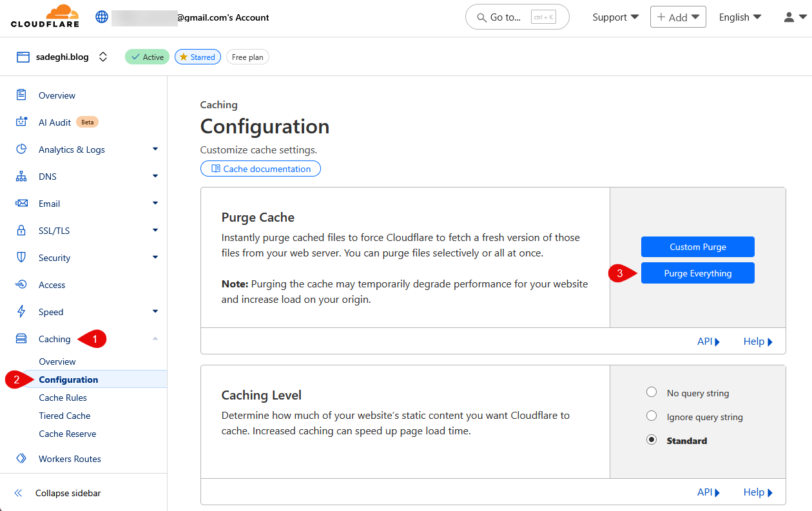Select the Standard caching level radio
812x511 pixels.
652,440
